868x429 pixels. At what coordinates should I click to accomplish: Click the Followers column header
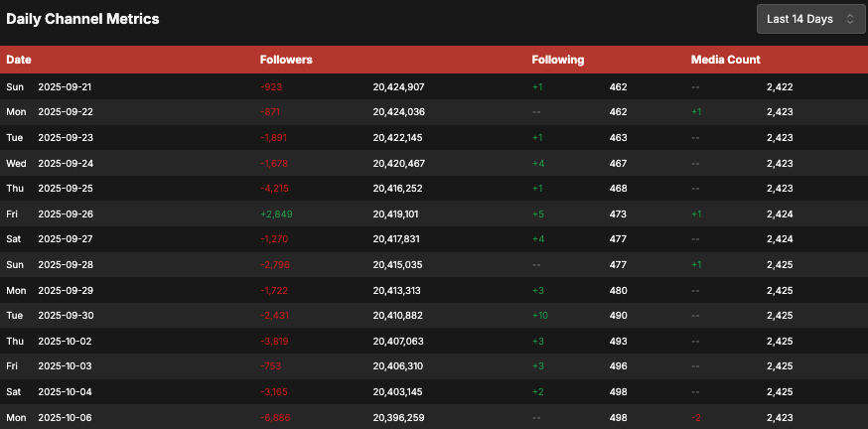[x=286, y=60]
